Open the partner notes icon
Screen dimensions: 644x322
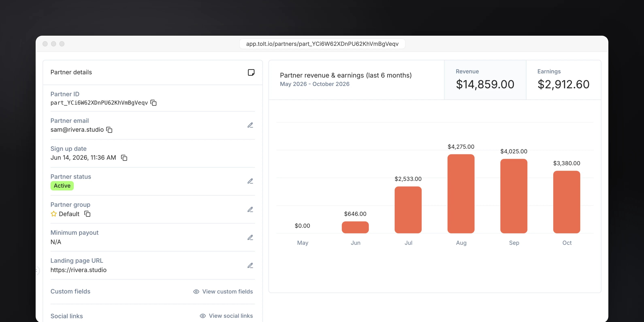251,72
